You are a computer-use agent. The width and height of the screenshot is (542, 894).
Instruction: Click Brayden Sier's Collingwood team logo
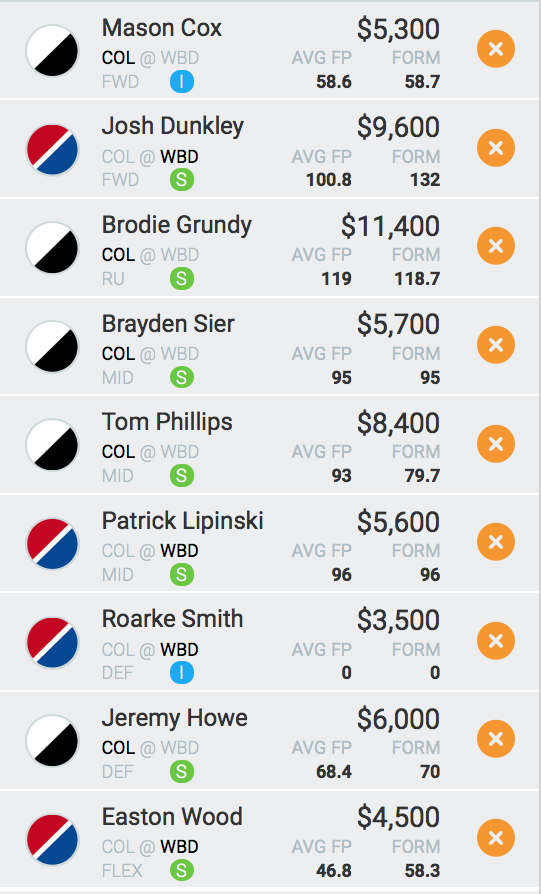(x=52, y=346)
